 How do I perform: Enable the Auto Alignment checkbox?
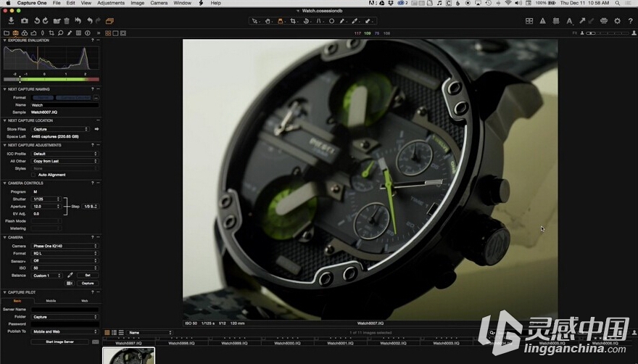pyautogui.click(x=33, y=175)
